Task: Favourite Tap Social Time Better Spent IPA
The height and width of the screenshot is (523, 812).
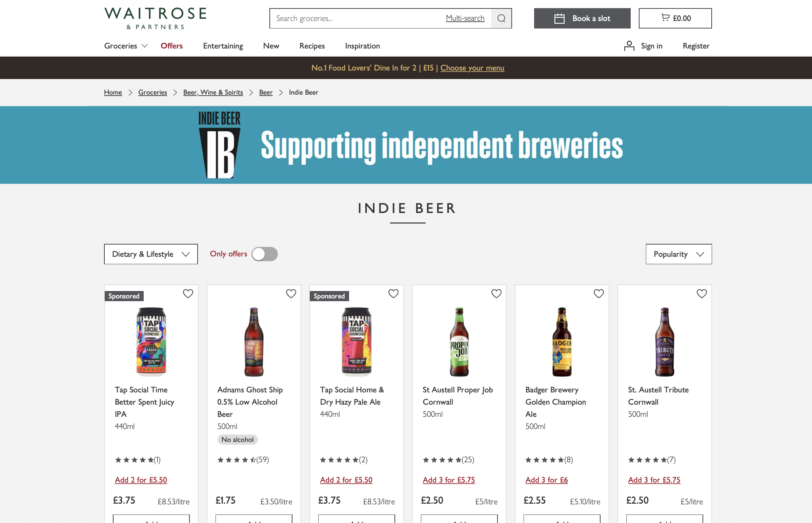Action: click(188, 293)
